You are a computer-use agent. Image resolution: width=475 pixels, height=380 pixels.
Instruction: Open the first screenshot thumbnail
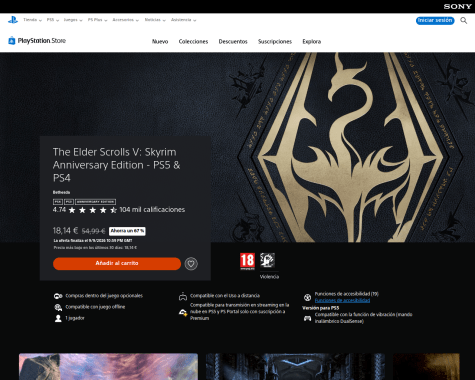click(x=108, y=367)
